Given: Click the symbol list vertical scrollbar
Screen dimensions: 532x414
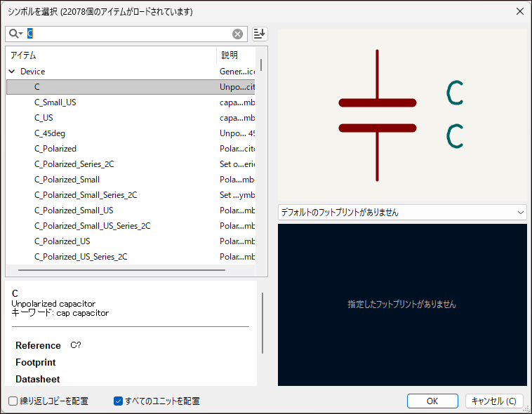Looking at the screenshot, I should tap(262, 65).
